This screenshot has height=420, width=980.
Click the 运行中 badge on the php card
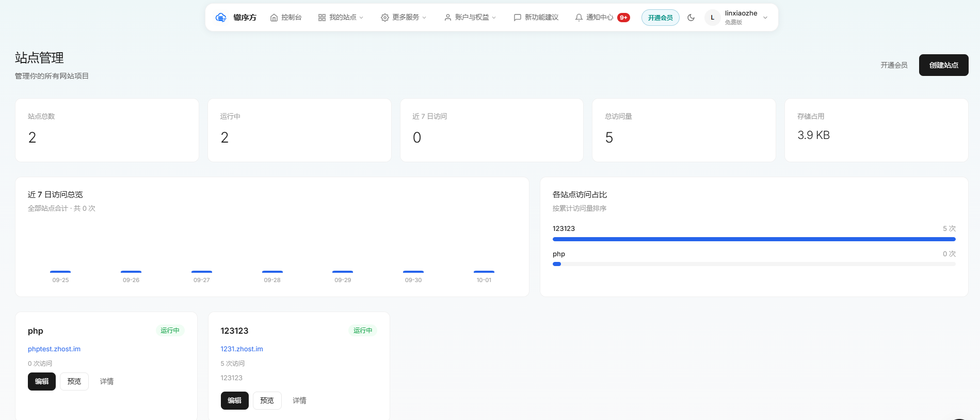(x=170, y=331)
